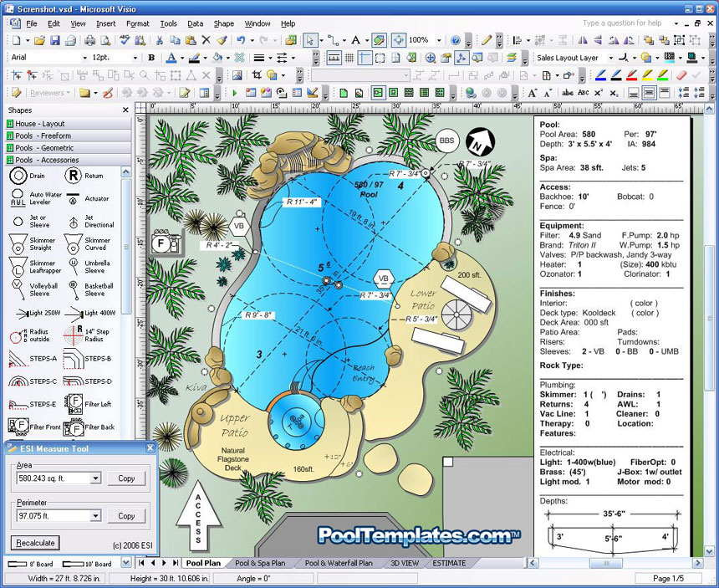719x588 pixels.
Task: Click the Cut scissors icon
Action: click(x=160, y=41)
